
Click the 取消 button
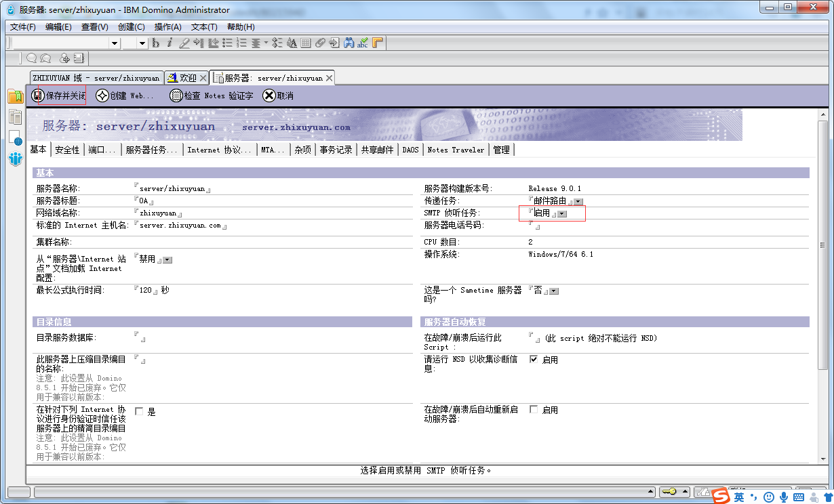click(278, 96)
